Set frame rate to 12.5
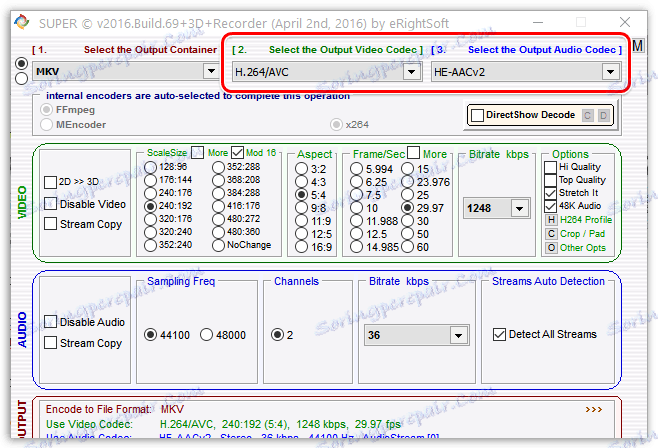Viewport: 658px width, 448px height. [x=356, y=234]
